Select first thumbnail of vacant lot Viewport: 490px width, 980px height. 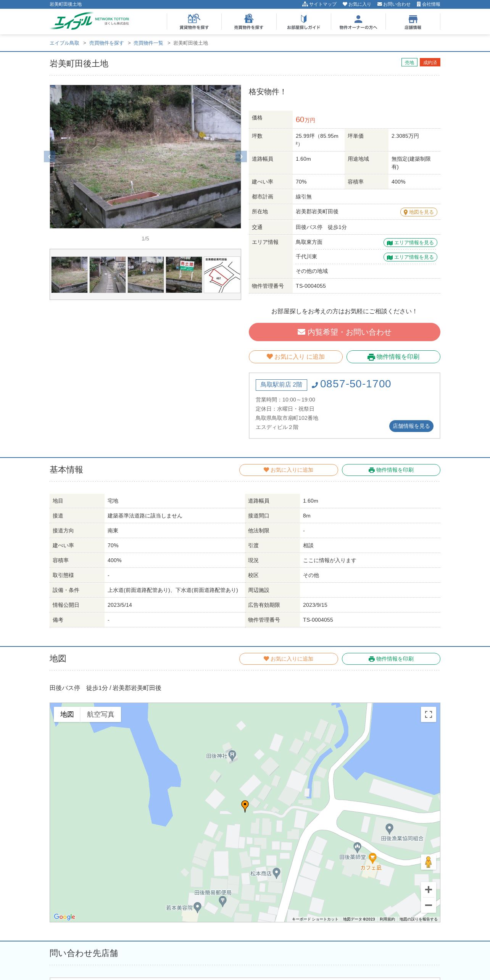click(69, 275)
